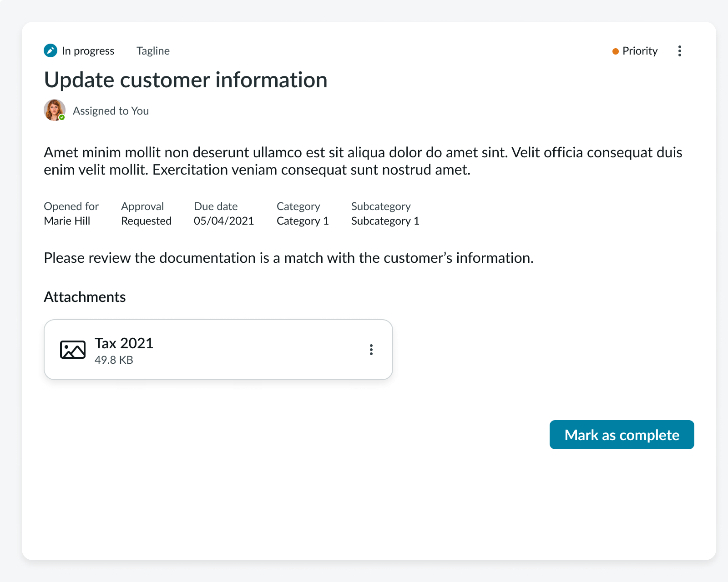Select the Attachments section header

click(x=85, y=297)
